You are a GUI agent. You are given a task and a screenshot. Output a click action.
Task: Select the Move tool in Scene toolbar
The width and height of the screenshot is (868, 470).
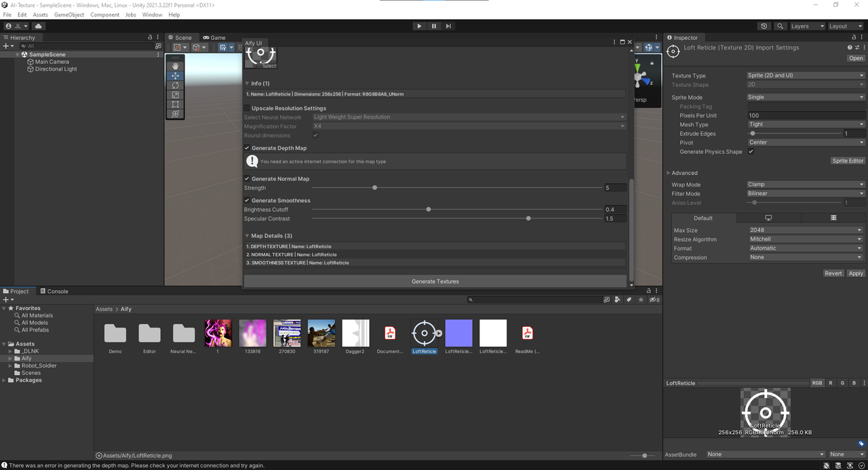175,76
